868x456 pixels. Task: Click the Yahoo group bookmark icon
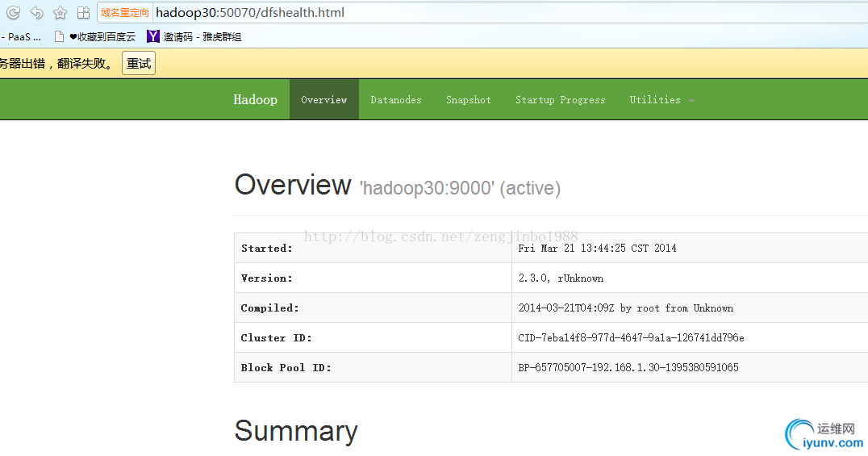(x=152, y=36)
